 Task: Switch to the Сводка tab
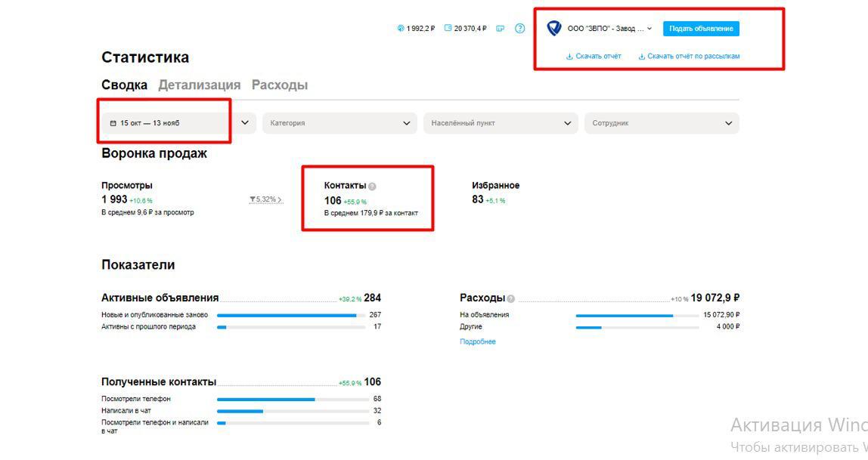(124, 85)
